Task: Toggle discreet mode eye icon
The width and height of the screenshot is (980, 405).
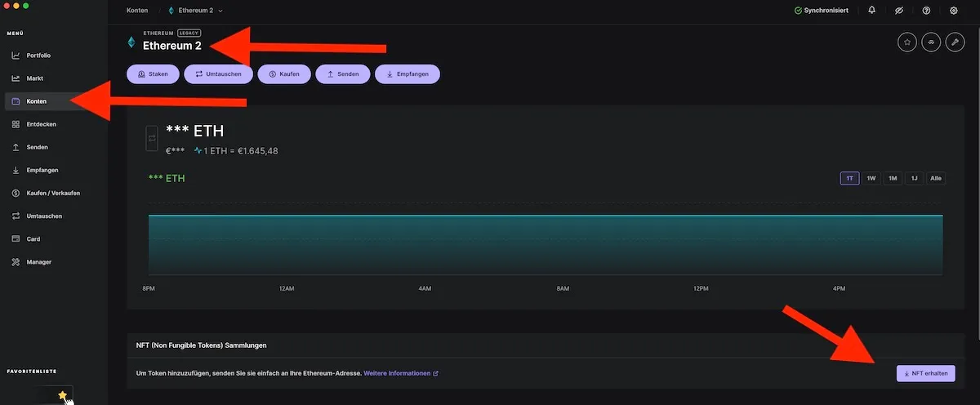Action: point(899,11)
